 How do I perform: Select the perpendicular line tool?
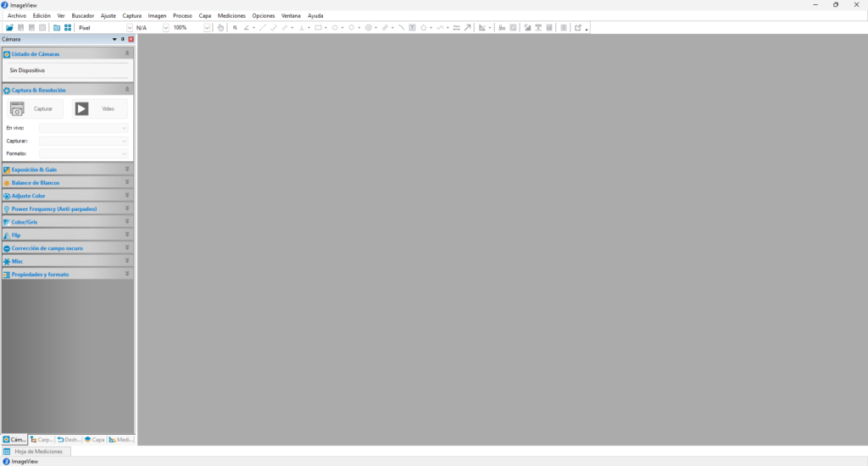pyautogui.click(x=302, y=28)
